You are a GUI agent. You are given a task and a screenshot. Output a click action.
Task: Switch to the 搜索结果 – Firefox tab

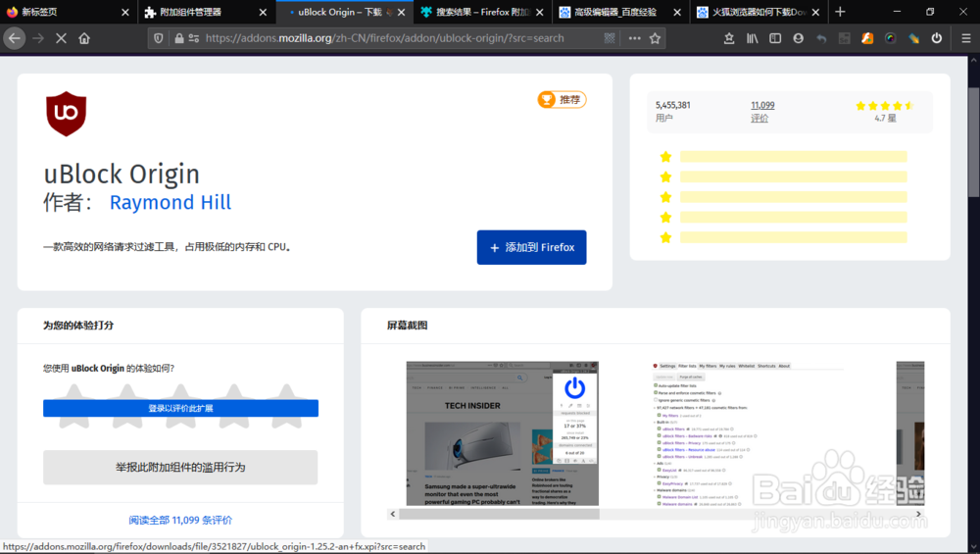point(482,12)
